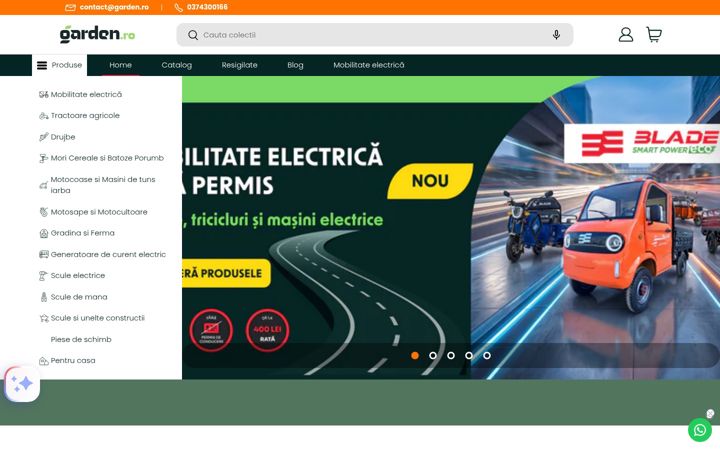Open the AI sparkle assistant widget

coord(22,384)
